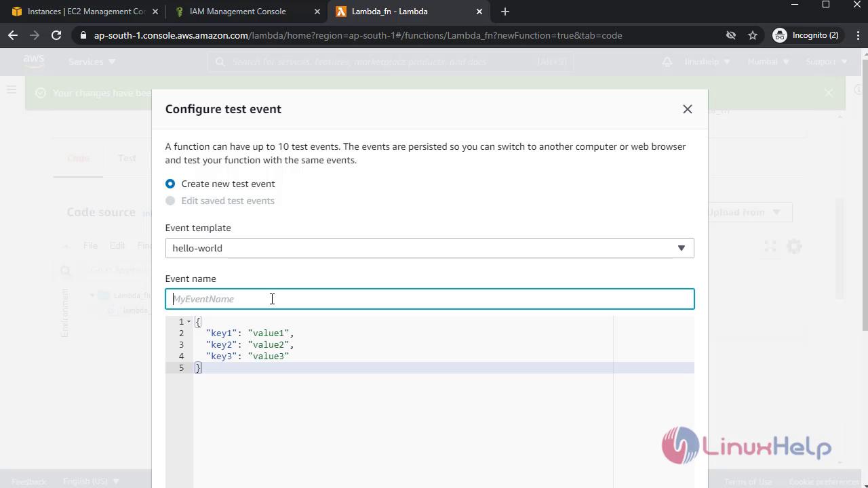
Task: Open Cookie preferences footer link
Action: click(824, 481)
